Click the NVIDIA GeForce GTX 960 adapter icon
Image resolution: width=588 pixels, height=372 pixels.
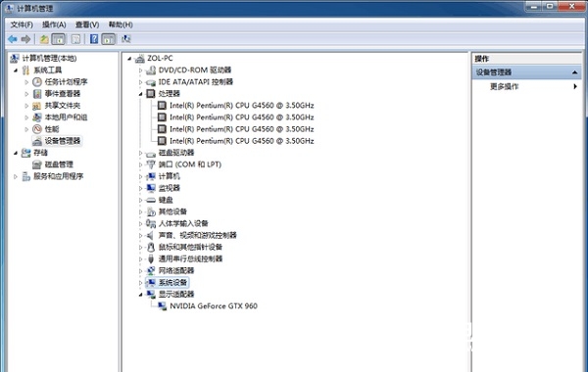point(162,306)
